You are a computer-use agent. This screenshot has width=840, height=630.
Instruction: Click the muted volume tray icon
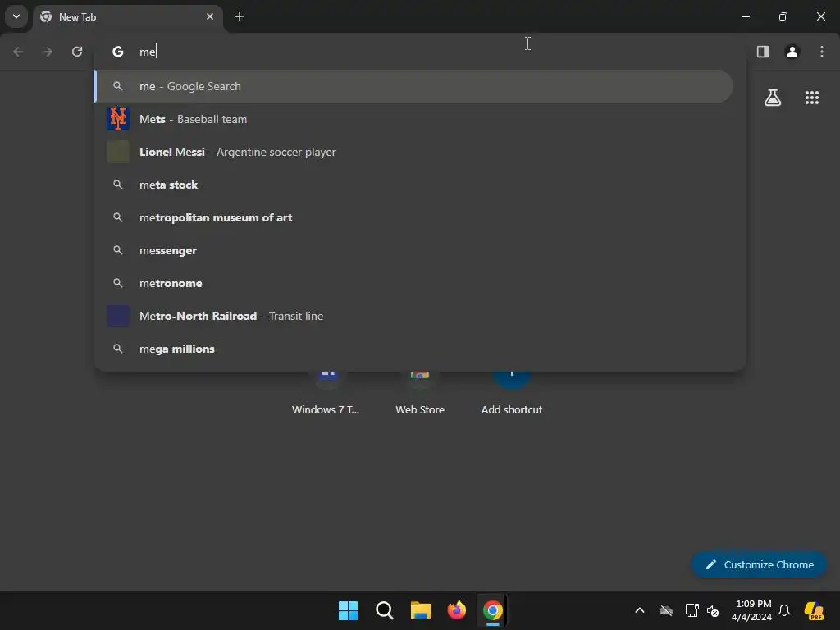[713, 610]
